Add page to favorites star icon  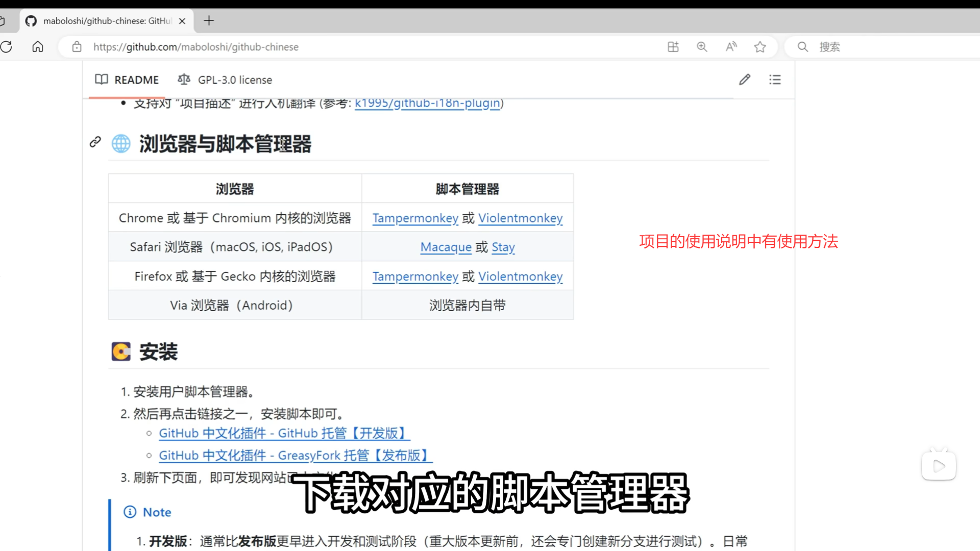[760, 47]
